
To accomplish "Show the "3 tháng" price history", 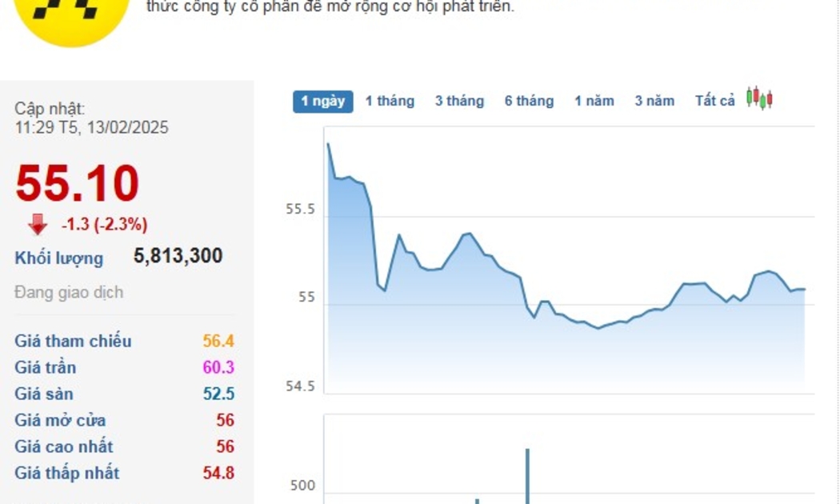I will [459, 101].
